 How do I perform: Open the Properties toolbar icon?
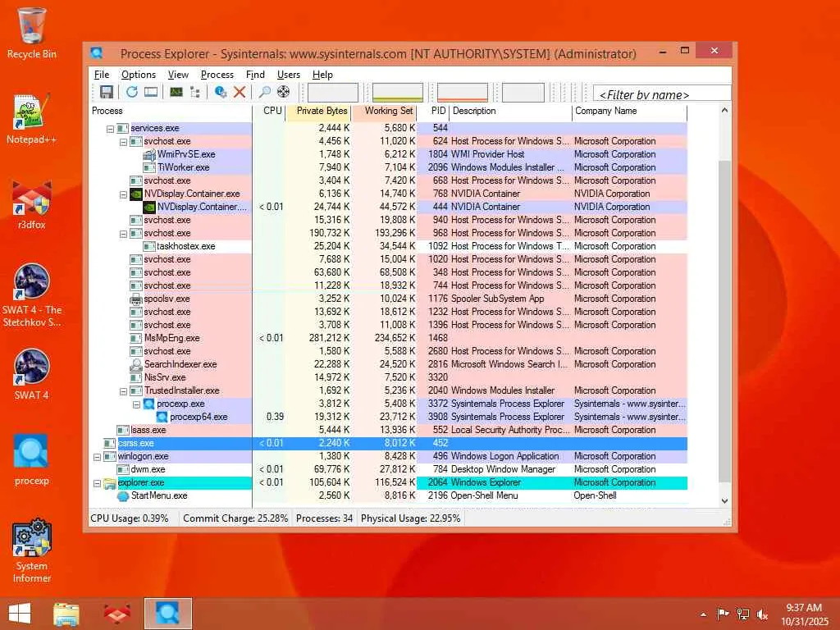pyautogui.click(x=220, y=92)
